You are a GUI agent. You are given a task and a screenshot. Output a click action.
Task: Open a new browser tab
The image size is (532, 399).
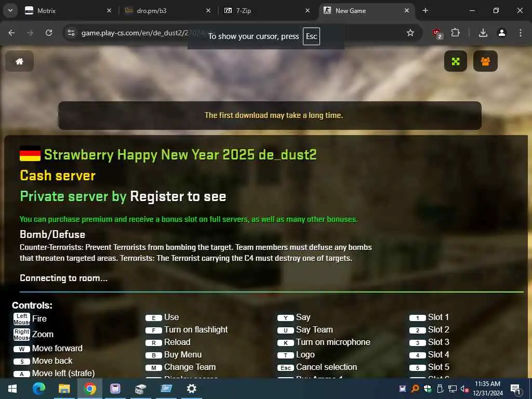(425, 10)
